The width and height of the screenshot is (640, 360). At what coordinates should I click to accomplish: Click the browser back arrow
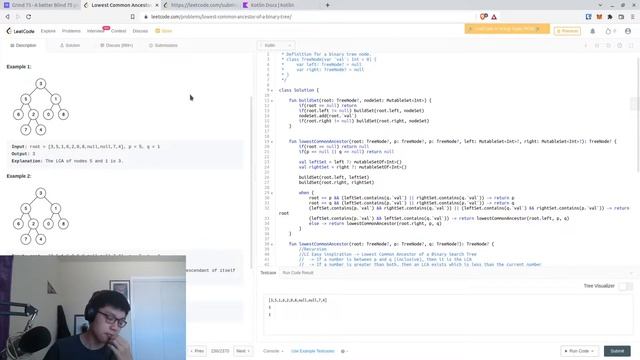coord(7,17)
